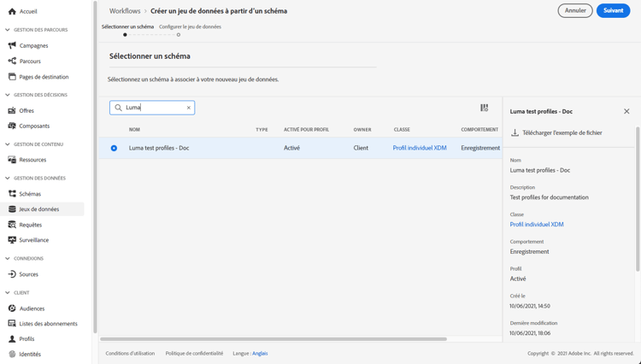Click the details panel vertical scrollbar

pyautogui.click(x=638, y=199)
